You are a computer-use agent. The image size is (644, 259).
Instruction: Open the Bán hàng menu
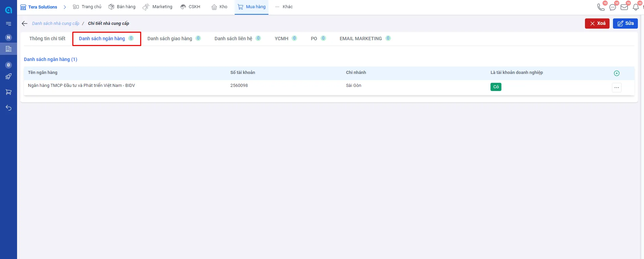122,7
